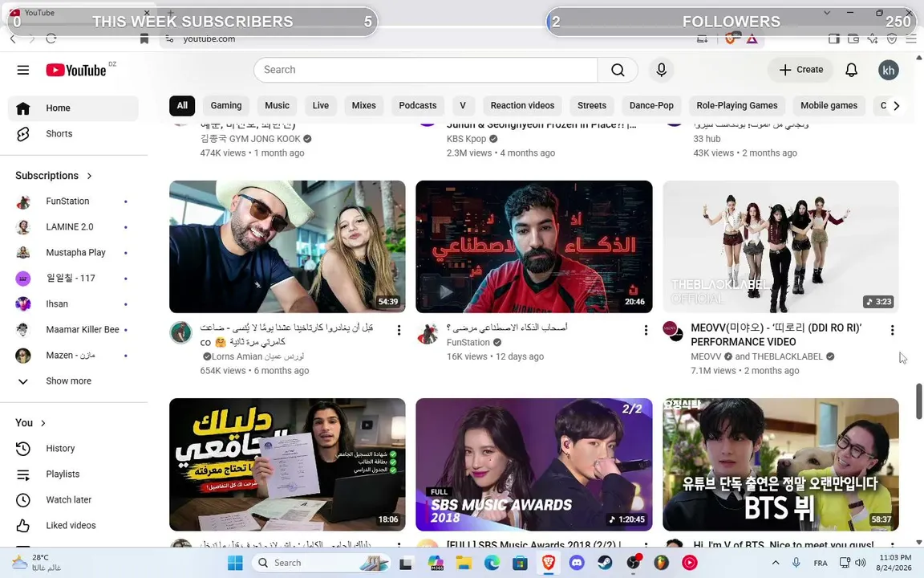Play the FunStation 20:46 AI video thumbnail
The image size is (924, 578).
[534, 246]
